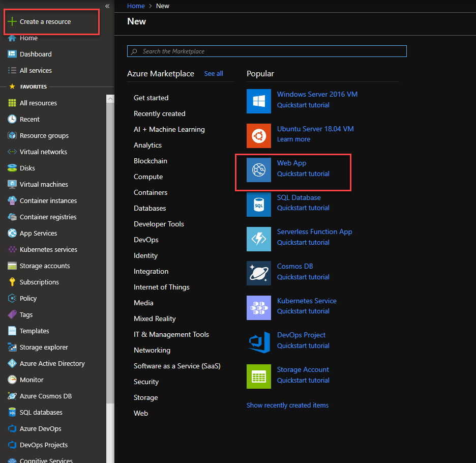This screenshot has height=463, width=476.
Task: Click the SQL databases sidebar icon
Action: [12, 412]
